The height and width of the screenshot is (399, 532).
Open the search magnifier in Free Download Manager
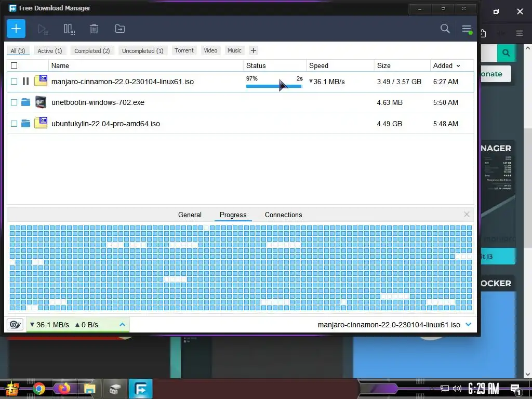pyautogui.click(x=445, y=29)
